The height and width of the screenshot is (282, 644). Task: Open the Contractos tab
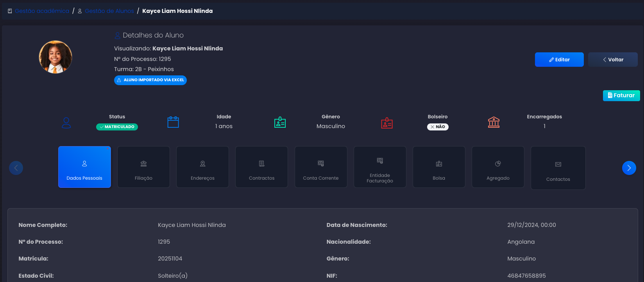[261, 167]
